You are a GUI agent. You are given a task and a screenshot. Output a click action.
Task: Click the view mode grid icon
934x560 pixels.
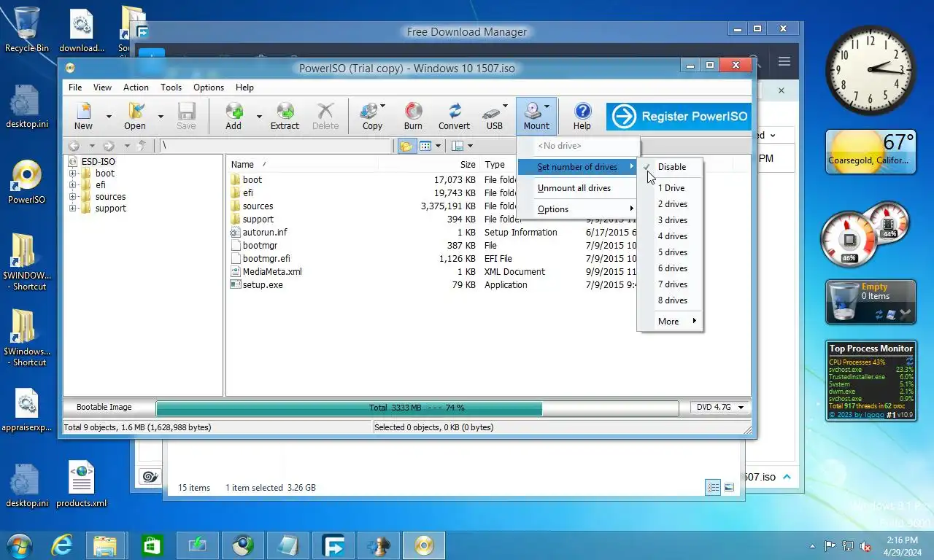point(426,146)
